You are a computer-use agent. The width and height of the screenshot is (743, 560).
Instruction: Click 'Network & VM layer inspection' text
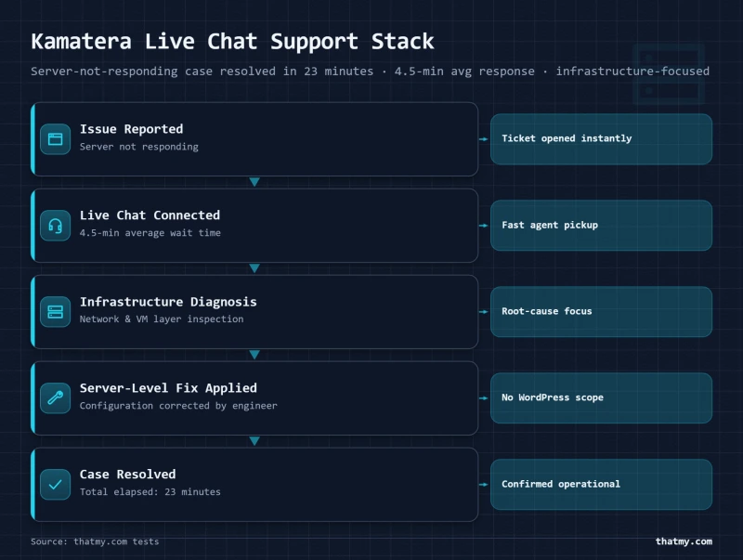[162, 319]
